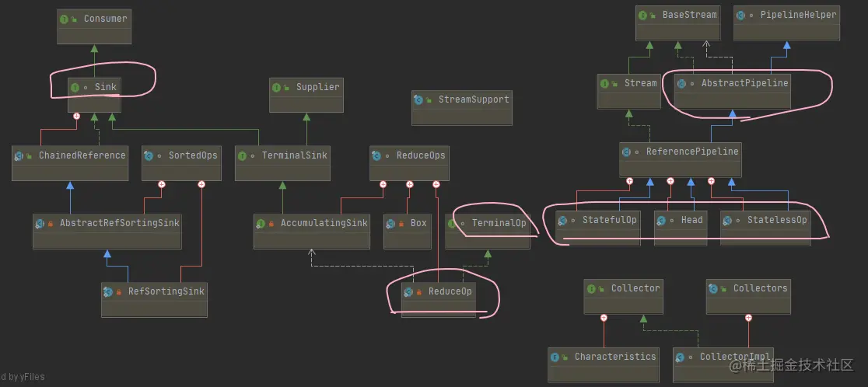Select the StatefulOp label text
The image size is (868, 387).
coord(610,221)
